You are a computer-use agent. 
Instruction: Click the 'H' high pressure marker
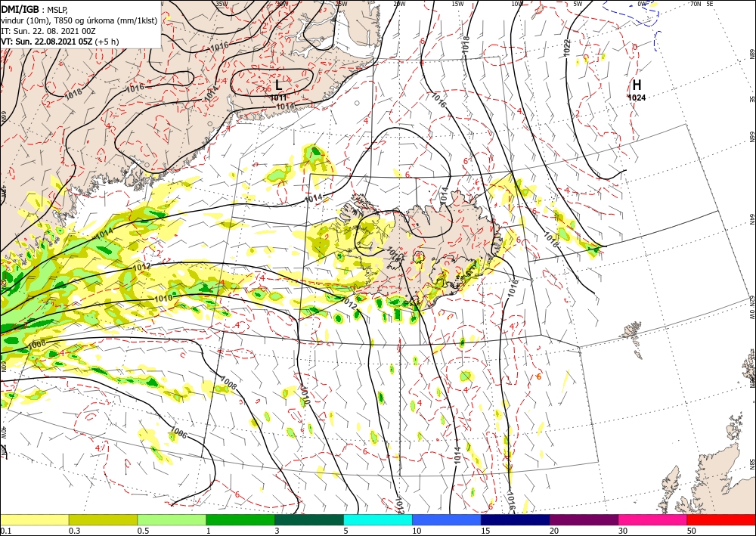637,85
